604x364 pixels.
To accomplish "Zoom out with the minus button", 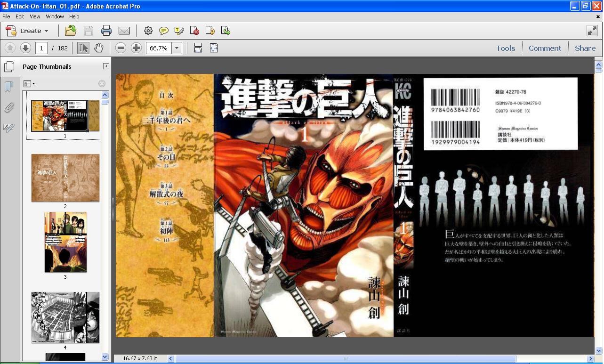I will 121,48.
